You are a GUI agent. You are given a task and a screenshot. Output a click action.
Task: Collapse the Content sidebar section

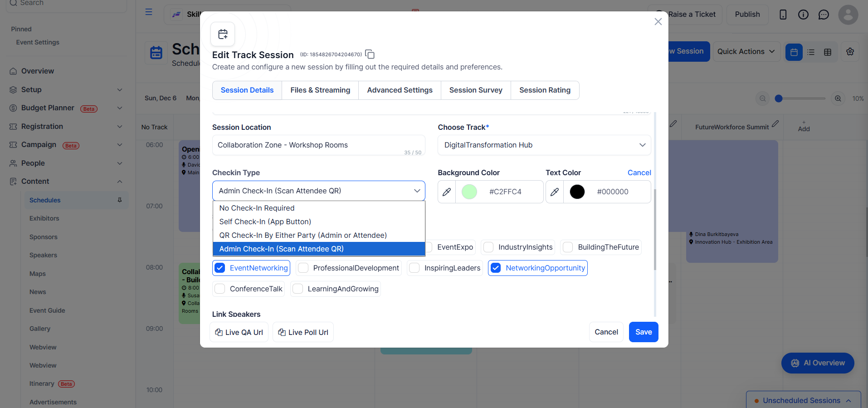[x=120, y=182]
